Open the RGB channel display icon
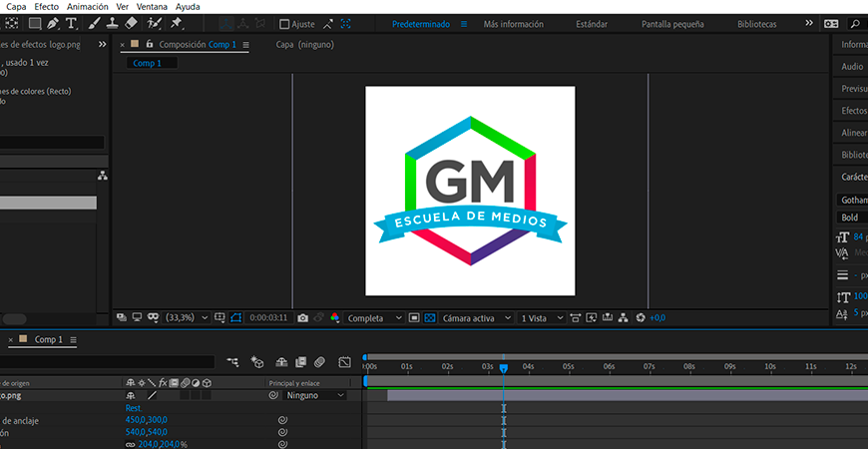This screenshot has width=868, height=449. point(334,317)
